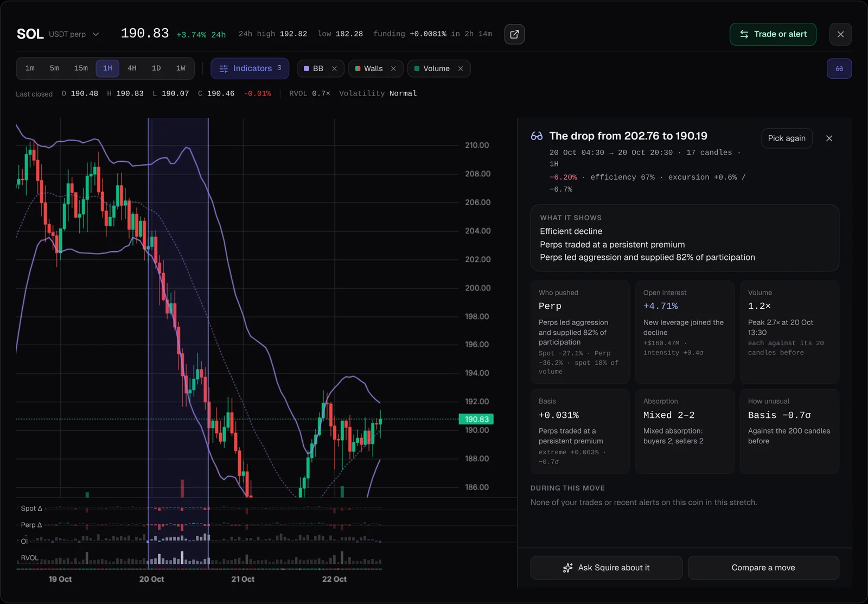Viewport: 868px width, 604px height.
Task: Open the Volume 1.2× card
Action: pyautogui.click(x=789, y=332)
